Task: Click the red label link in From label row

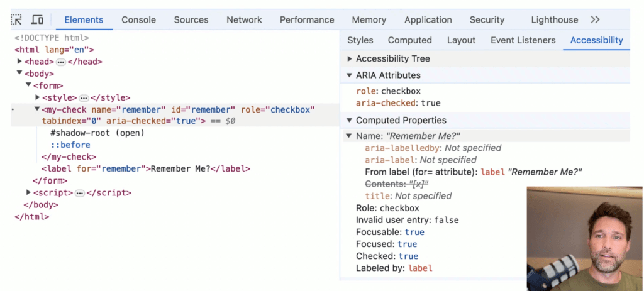Action: [492, 172]
